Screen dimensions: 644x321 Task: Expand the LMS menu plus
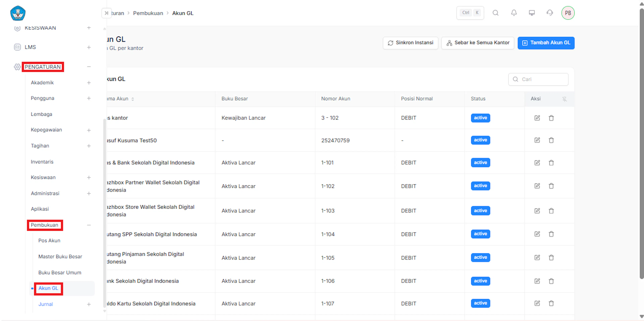(89, 47)
